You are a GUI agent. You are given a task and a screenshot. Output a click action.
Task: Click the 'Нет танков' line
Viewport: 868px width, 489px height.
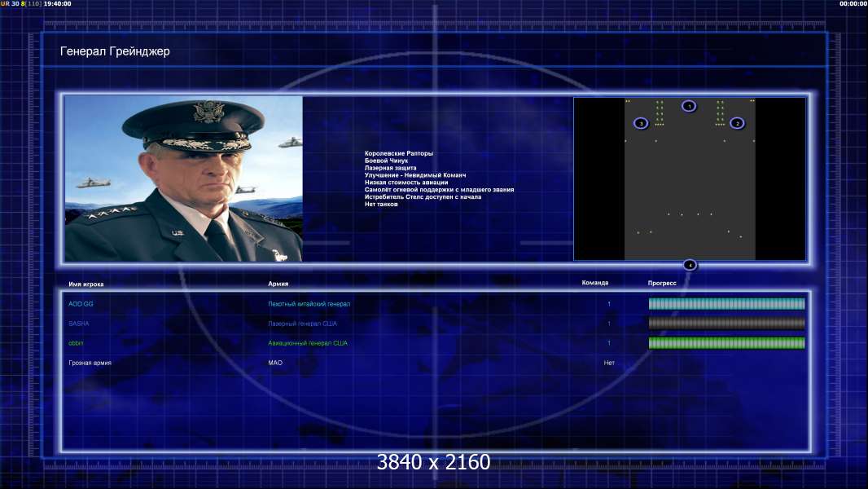coord(381,204)
